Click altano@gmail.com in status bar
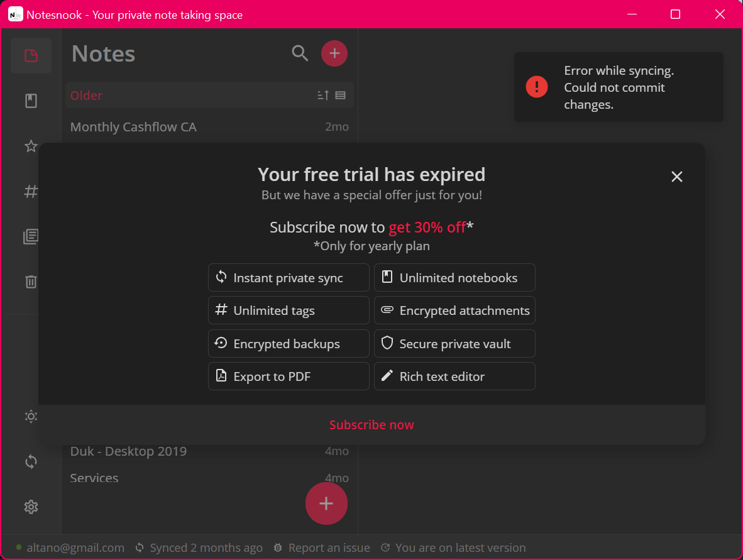743x560 pixels. pyautogui.click(x=75, y=547)
